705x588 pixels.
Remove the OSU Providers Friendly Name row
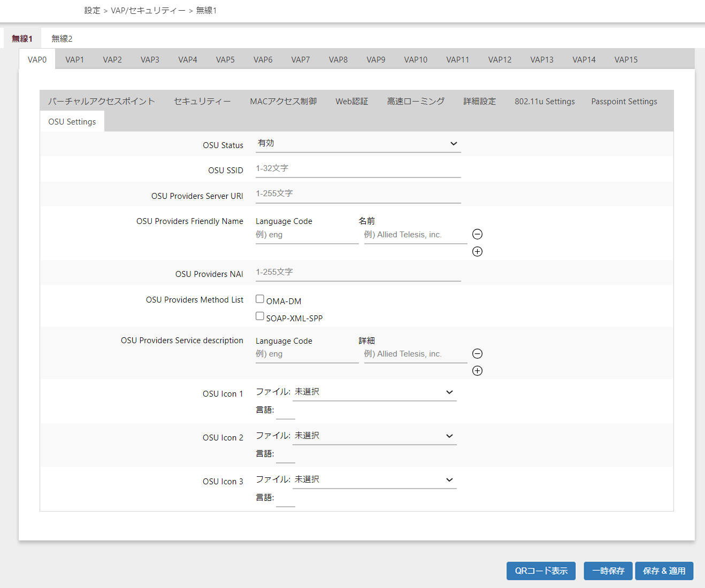477,234
